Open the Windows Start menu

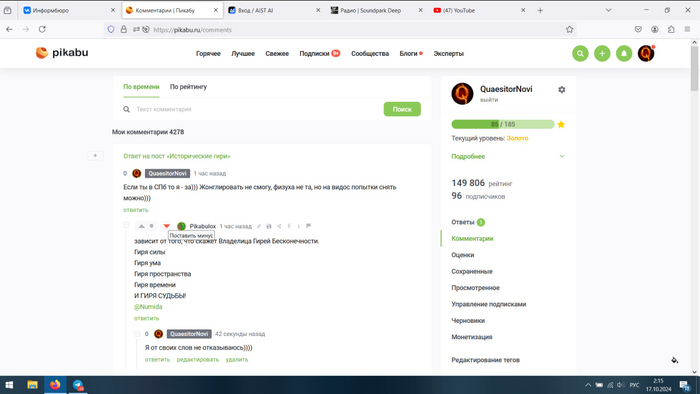[9, 385]
